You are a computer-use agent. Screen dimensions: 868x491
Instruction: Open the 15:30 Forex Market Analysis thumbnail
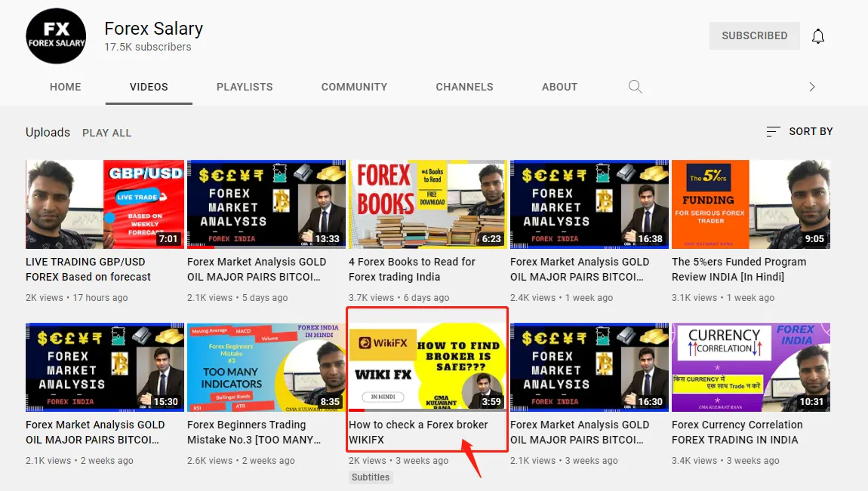(x=105, y=367)
